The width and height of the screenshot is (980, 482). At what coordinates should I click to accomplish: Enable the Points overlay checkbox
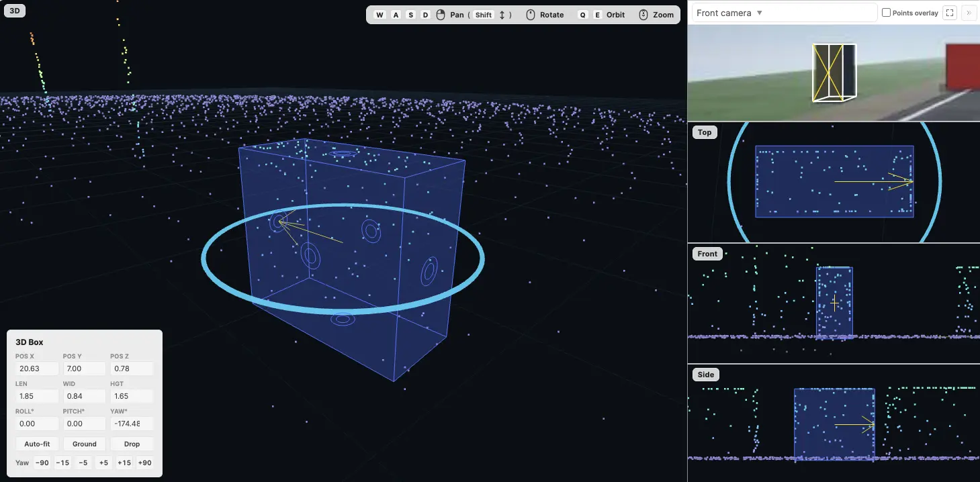(886, 13)
